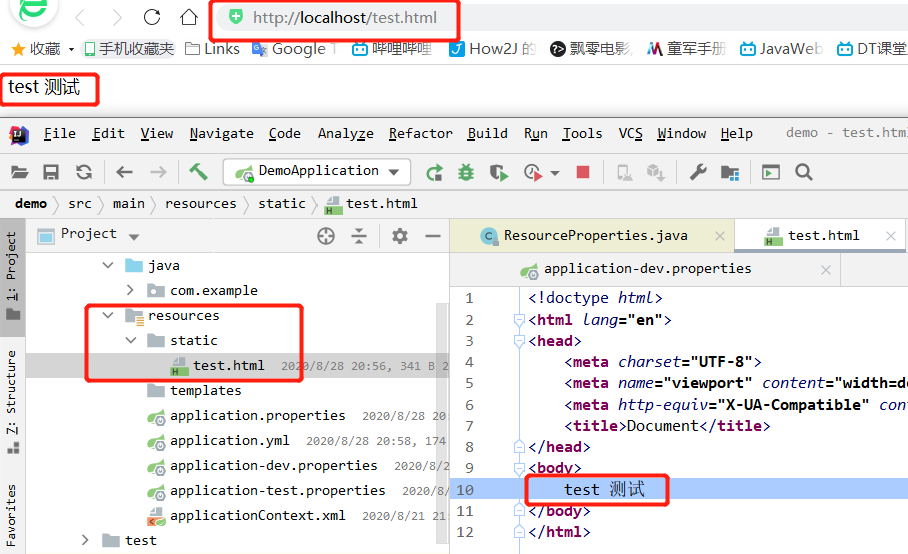Expand the test folder

click(x=85, y=540)
